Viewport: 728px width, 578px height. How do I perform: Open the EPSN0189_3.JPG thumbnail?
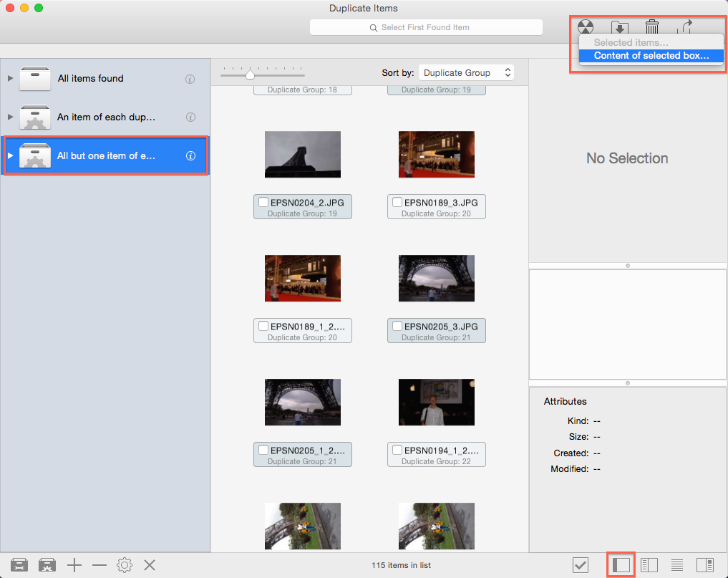(437, 154)
